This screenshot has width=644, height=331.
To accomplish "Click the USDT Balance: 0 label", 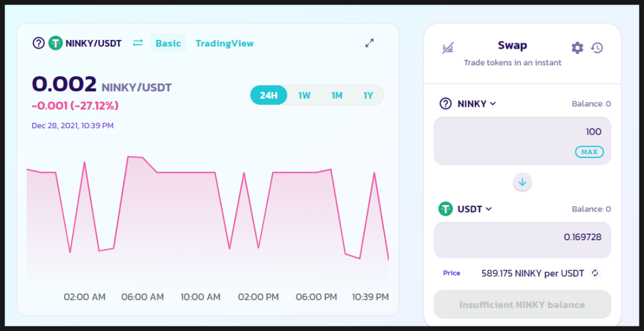I will 591,209.
